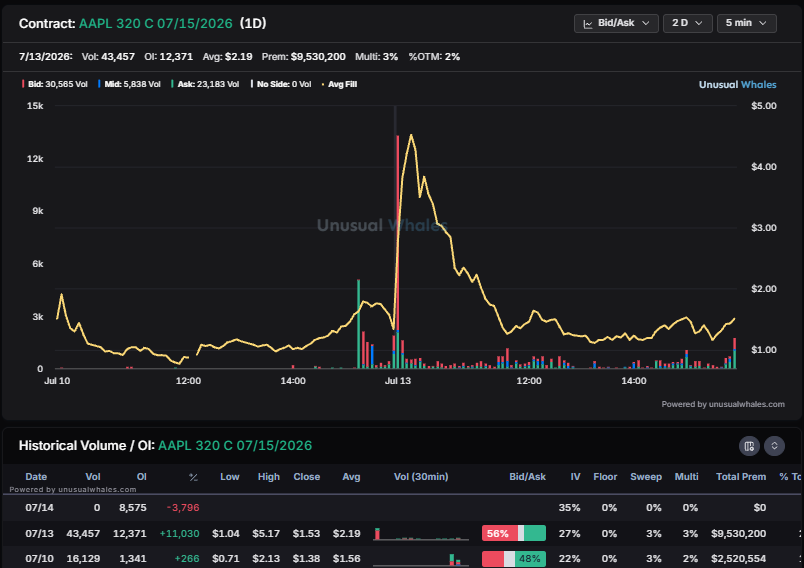804x568 pixels.
Task: Sort table by OI column header
Action: 142,477
